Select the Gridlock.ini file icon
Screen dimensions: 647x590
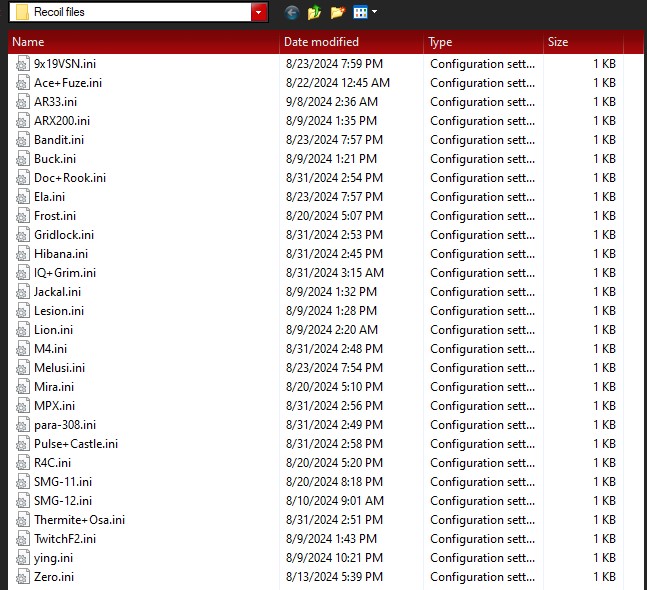[23, 234]
